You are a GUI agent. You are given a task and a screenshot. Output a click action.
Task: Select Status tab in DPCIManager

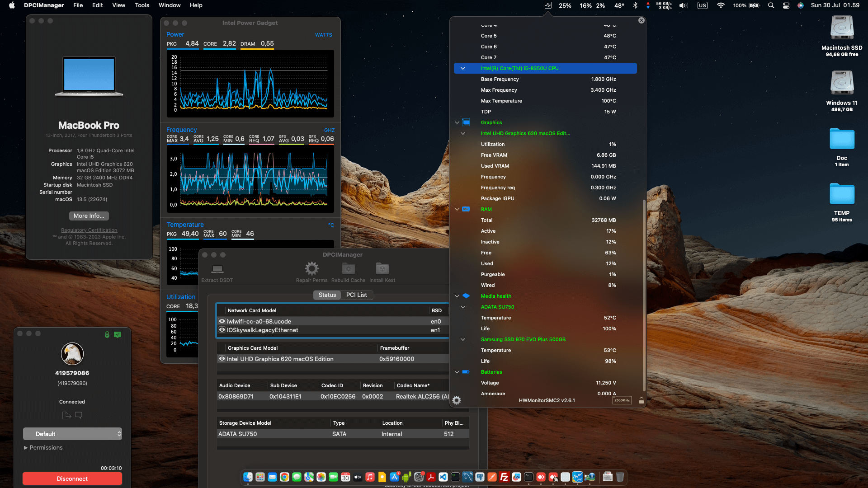327,295
